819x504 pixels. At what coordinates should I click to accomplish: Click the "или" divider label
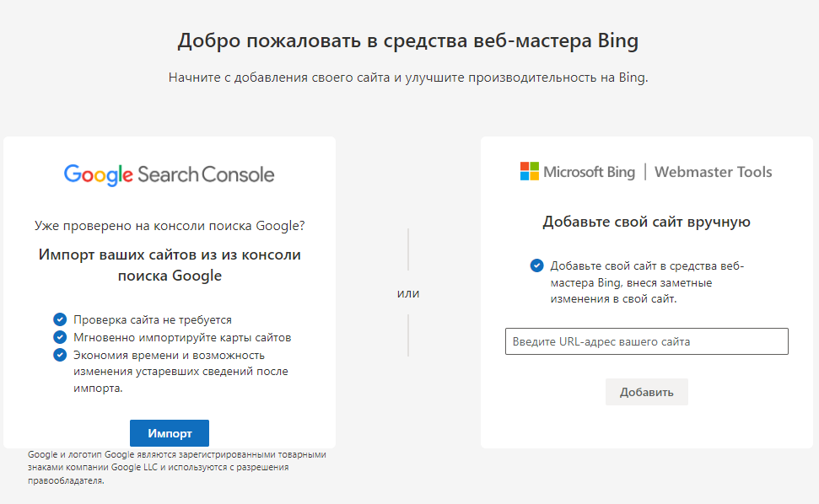pos(408,293)
